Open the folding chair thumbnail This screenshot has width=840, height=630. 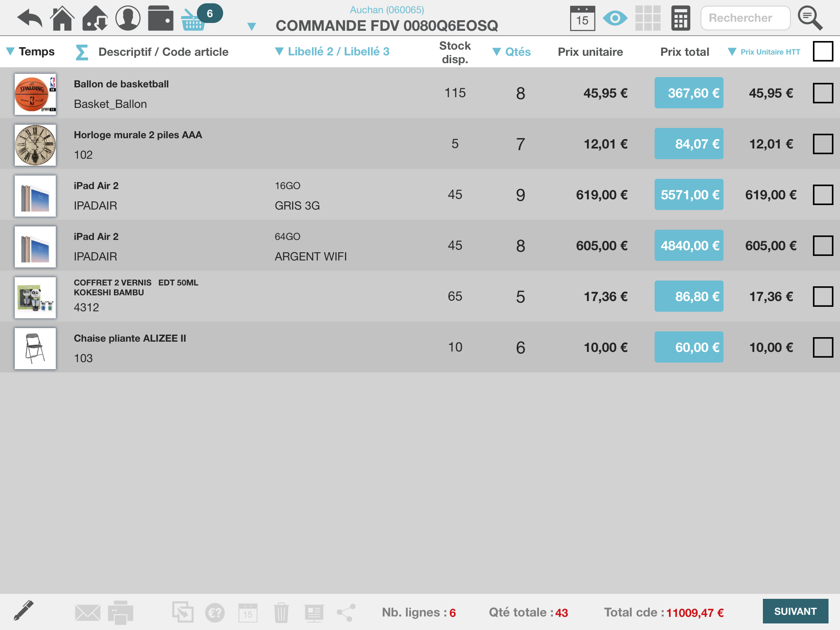pyautogui.click(x=35, y=349)
